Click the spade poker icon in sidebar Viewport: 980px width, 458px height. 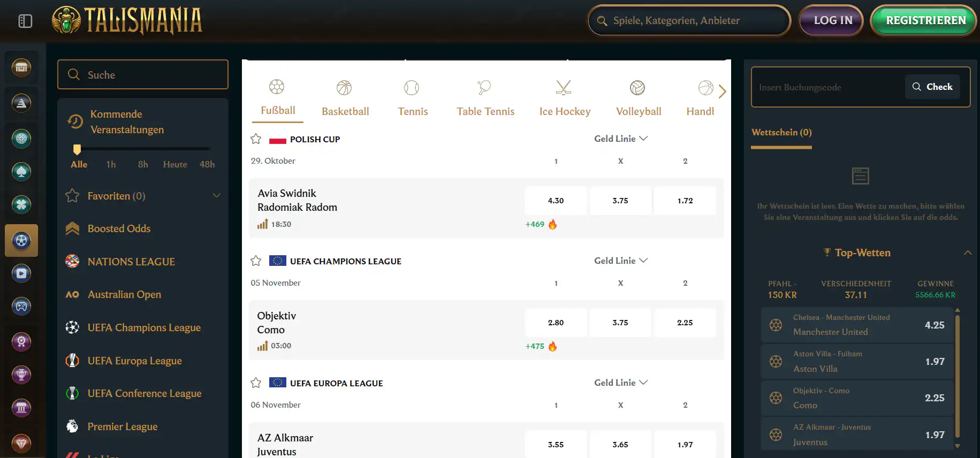pyautogui.click(x=21, y=172)
